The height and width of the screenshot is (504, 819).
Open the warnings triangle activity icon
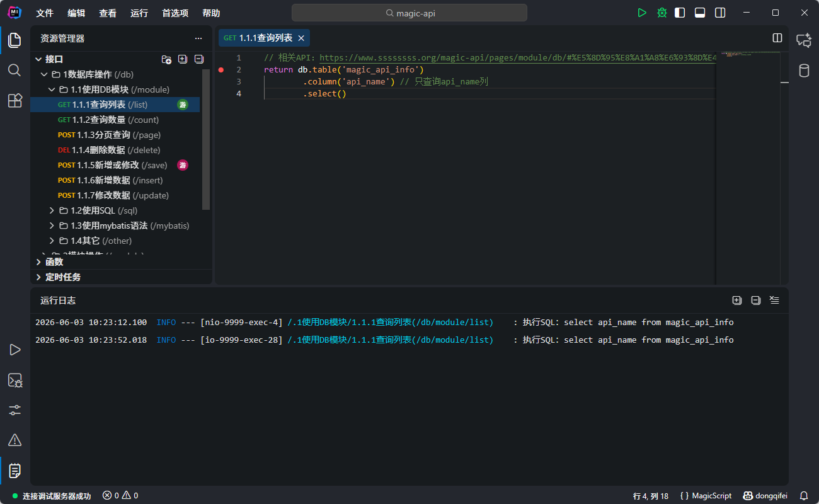(x=14, y=440)
